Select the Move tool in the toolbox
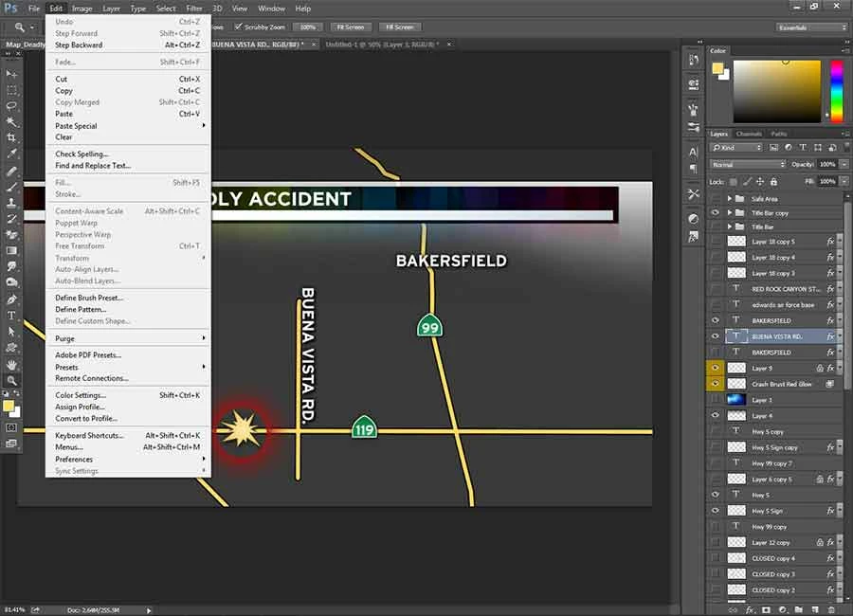The width and height of the screenshot is (853, 616). [11, 74]
